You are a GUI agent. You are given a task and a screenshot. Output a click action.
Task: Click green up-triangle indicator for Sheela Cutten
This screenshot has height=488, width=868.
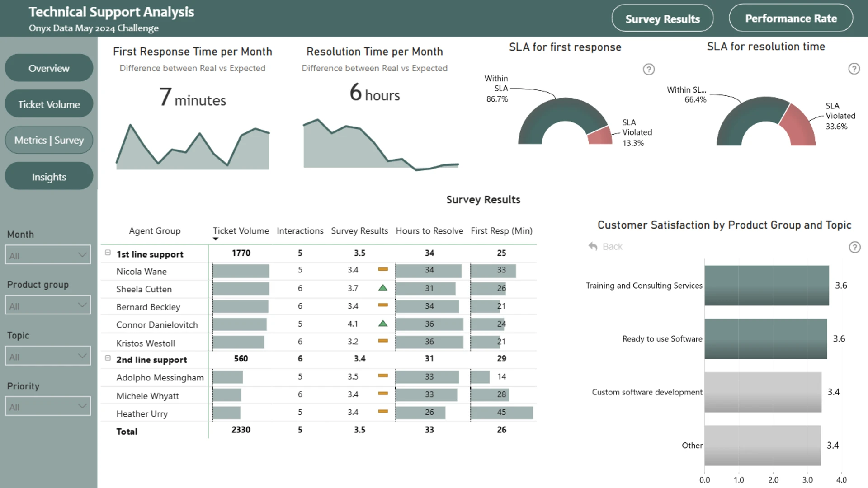383,288
